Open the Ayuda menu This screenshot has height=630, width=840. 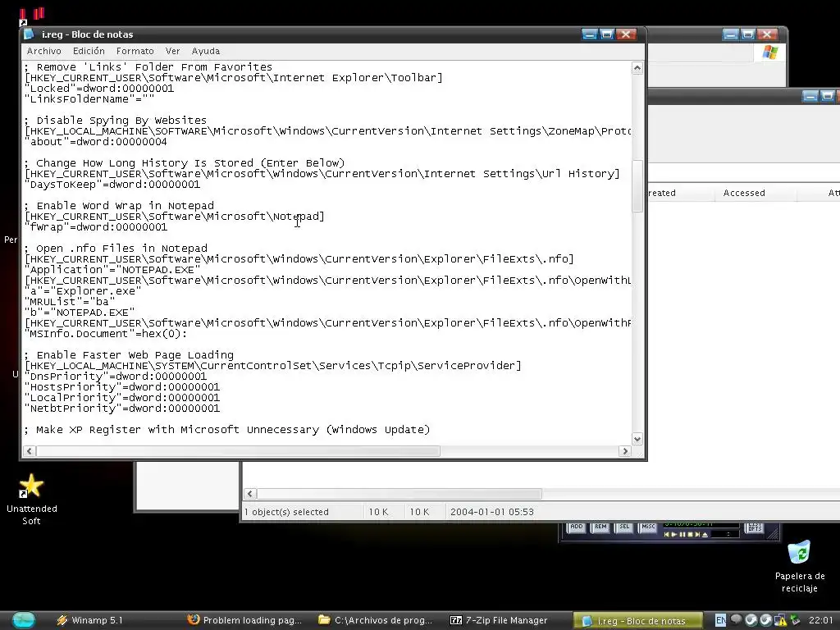coord(206,51)
